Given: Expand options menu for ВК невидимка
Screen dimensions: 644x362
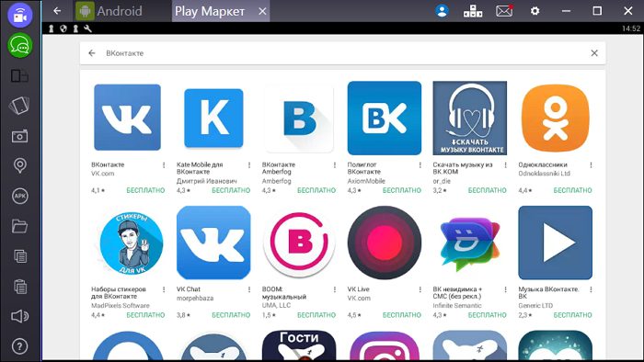Looking at the screenshot, I should tap(506, 289).
